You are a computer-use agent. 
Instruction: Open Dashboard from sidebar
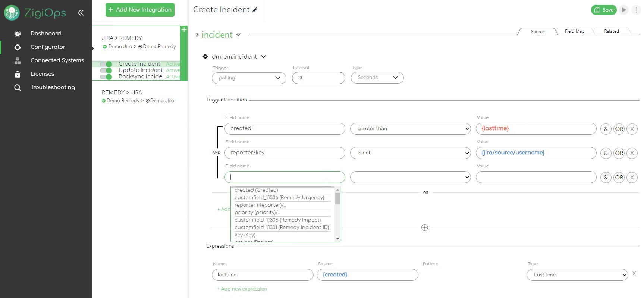[45, 34]
